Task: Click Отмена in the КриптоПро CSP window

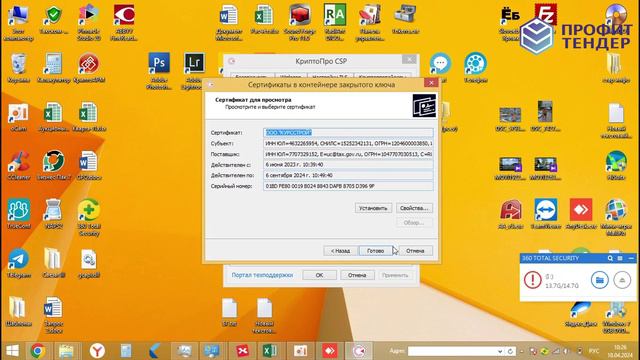Action: pyautogui.click(x=357, y=275)
